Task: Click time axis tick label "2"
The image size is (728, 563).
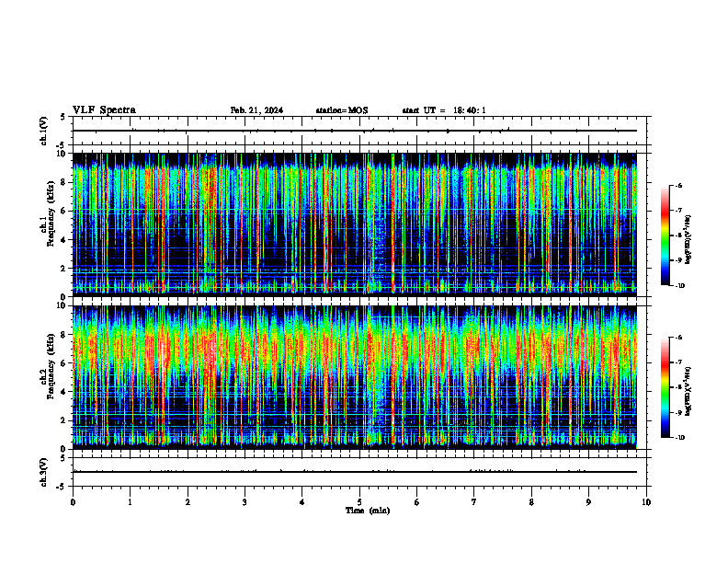Action: coord(188,502)
